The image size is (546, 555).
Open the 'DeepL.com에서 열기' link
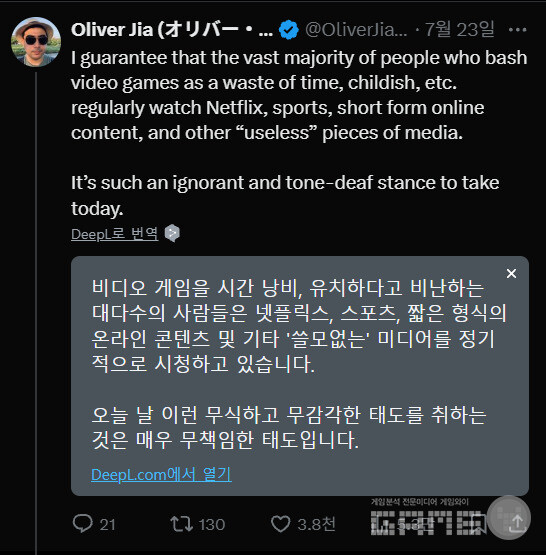tap(161, 474)
